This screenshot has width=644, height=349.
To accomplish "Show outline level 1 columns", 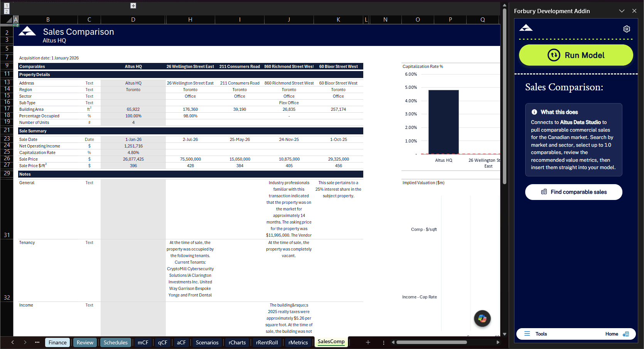I will click(x=7, y=6).
